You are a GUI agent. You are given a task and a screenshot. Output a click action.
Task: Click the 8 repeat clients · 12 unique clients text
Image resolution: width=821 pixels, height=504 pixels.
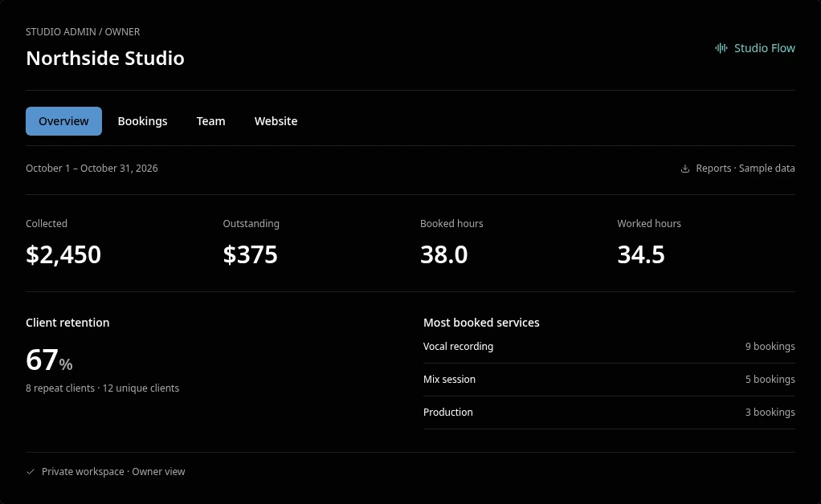[103, 388]
